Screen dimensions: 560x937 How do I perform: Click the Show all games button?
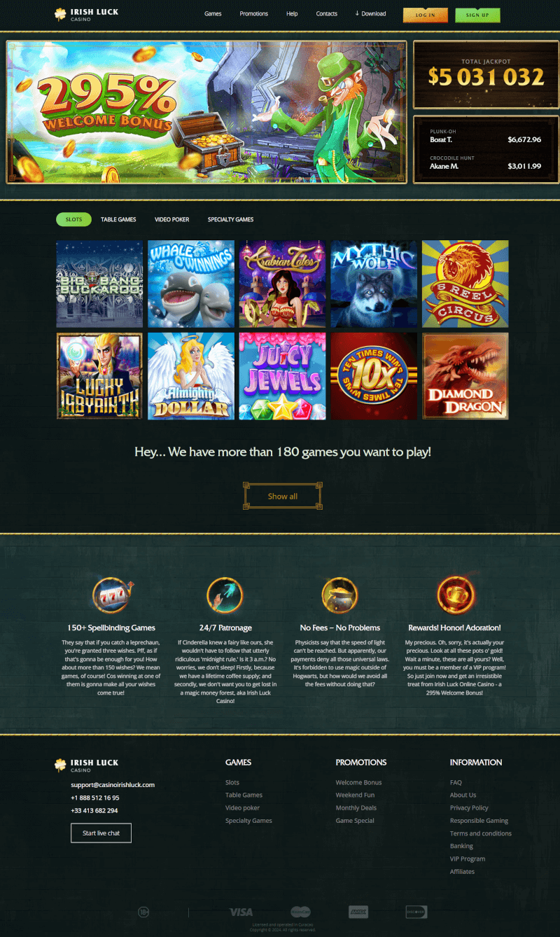pos(283,496)
